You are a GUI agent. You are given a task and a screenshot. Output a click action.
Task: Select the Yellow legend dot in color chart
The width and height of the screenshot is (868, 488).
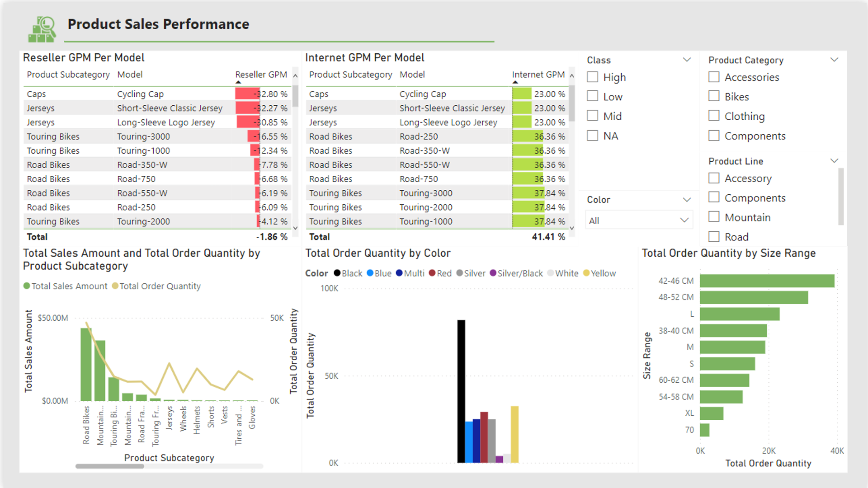pyautogui.click(x=586, y=273)
